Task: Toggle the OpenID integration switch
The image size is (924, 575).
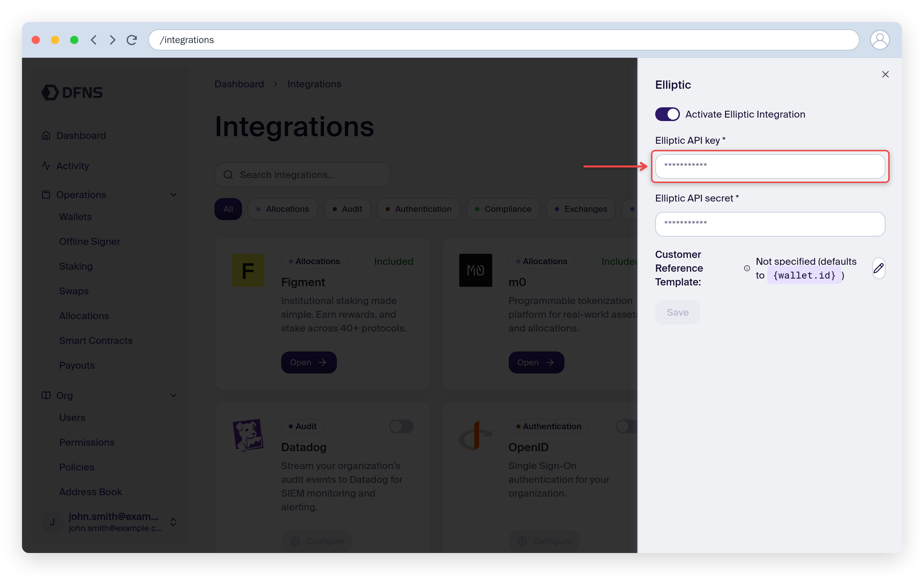Action: (627, 426)
